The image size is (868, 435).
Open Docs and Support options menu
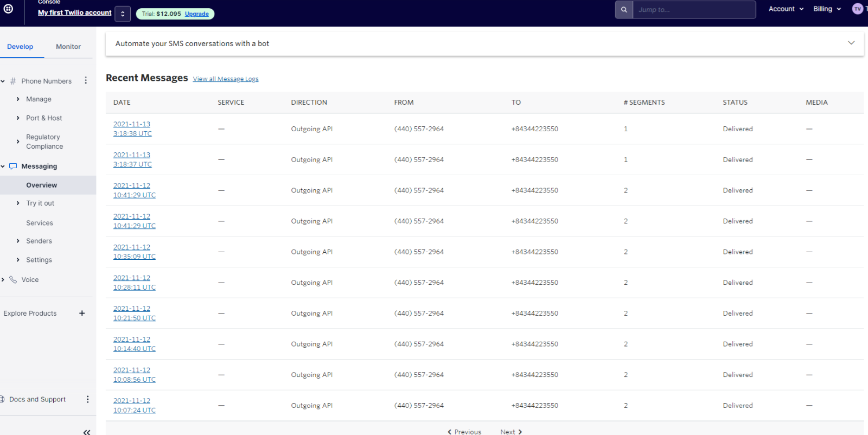click(x=87, y=399)
